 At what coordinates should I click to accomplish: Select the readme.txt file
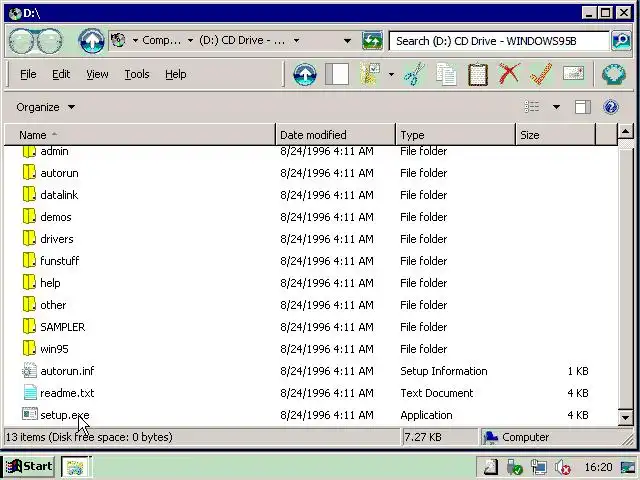point(58,393)
